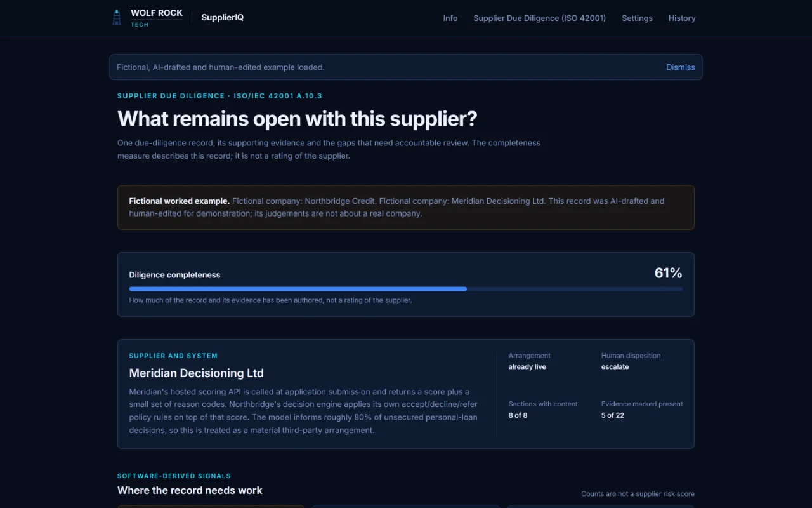Screen dimensions: 812x508
Task: Select the '8 of 8' sections value
Action: (x=518, y=415)
